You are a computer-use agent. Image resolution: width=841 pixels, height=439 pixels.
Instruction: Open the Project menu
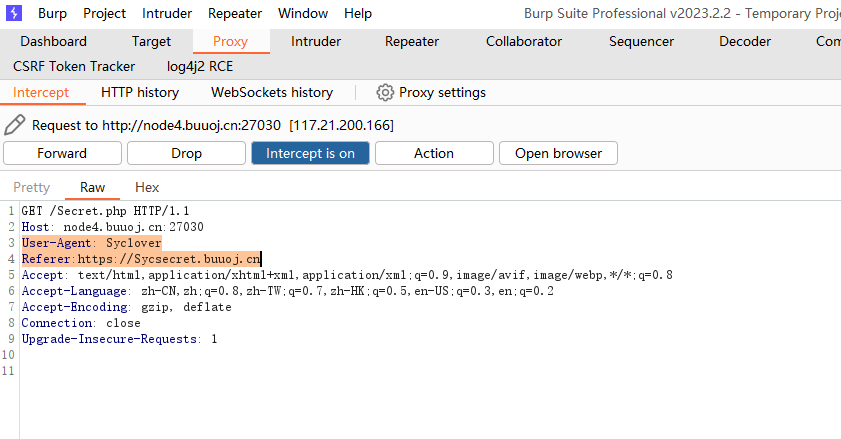[104, 13]
